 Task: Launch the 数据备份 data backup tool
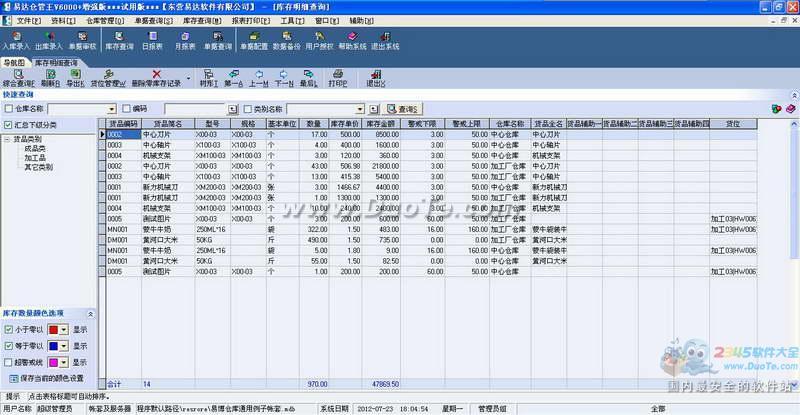pos(287,40)
